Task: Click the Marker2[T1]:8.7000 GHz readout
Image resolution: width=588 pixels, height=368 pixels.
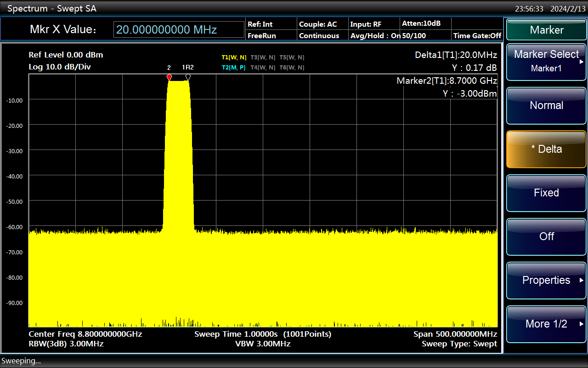Action: coord(447,80)
